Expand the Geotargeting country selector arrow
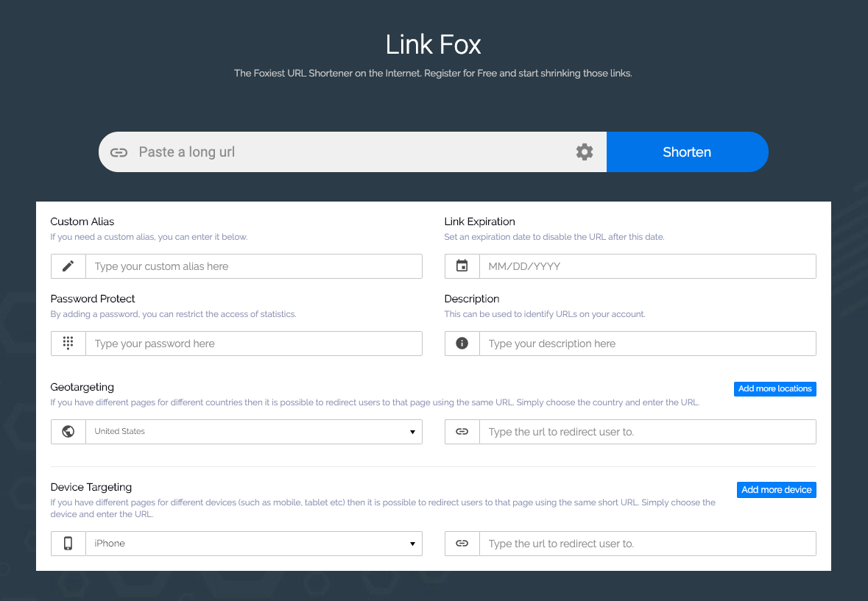 [x=412, y=432]
